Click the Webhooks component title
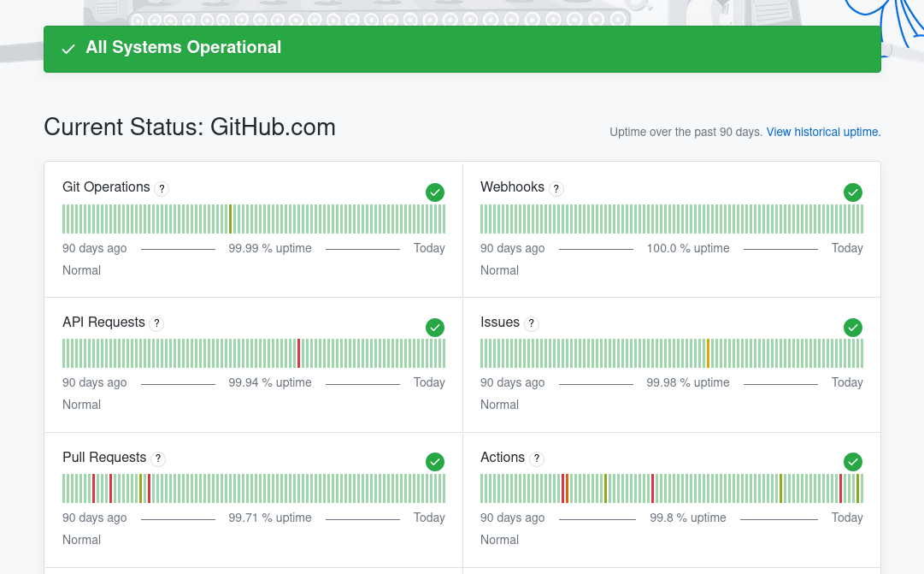The height and width of the screenshot is (574, 924). (x=512, y=187)
